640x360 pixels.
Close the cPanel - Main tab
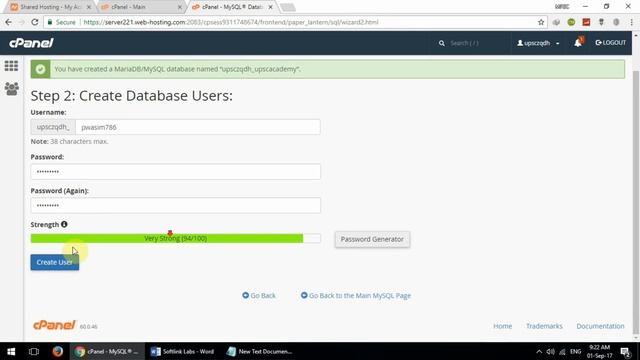[180, 7]
